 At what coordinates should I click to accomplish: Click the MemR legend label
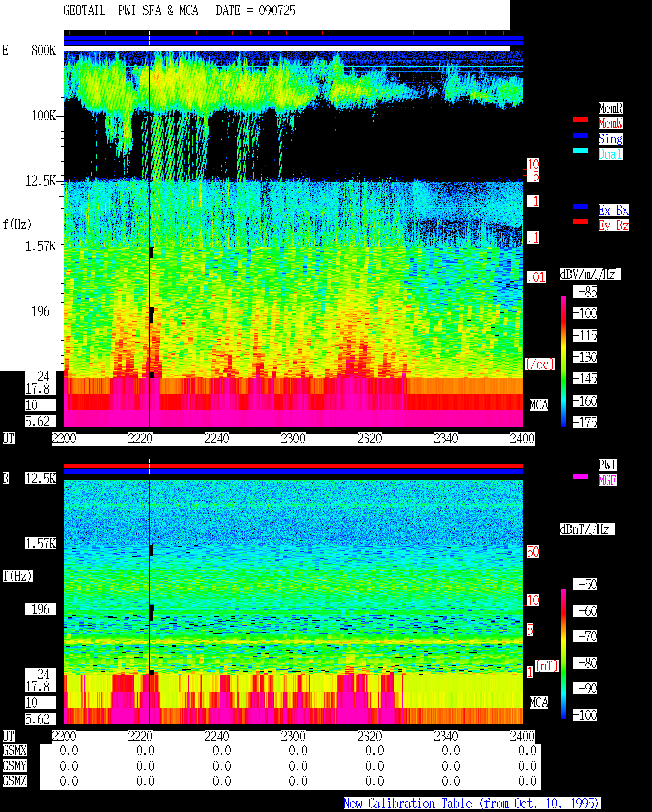610,108
